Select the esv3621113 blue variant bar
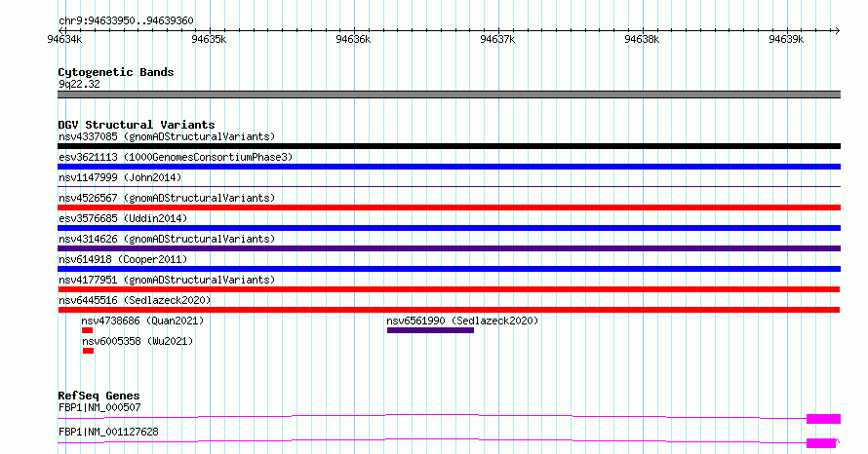This screenshot has width=868, height=454. click(449, 167)
